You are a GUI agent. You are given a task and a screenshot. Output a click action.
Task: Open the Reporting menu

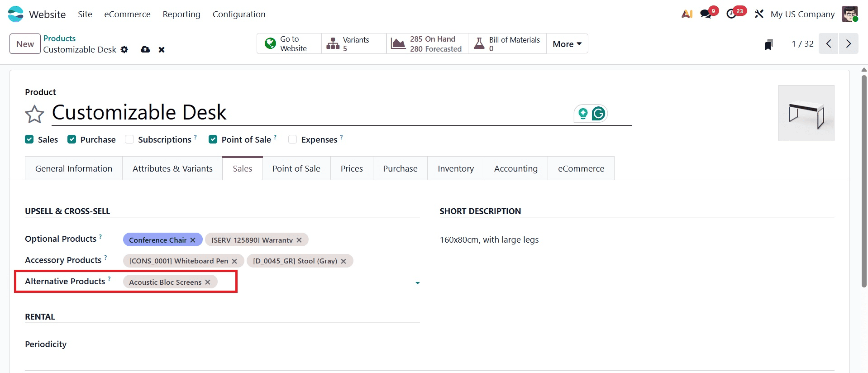pos(181,14)
